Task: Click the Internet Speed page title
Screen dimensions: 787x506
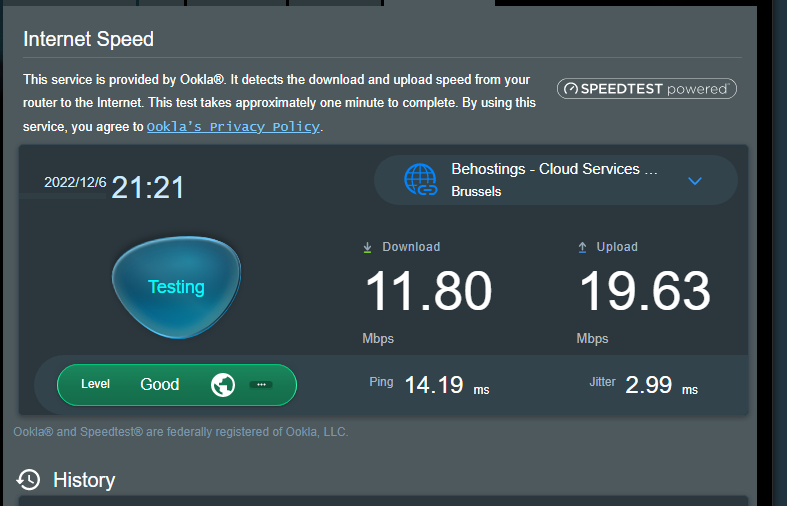Action: (x=89, y=39)
